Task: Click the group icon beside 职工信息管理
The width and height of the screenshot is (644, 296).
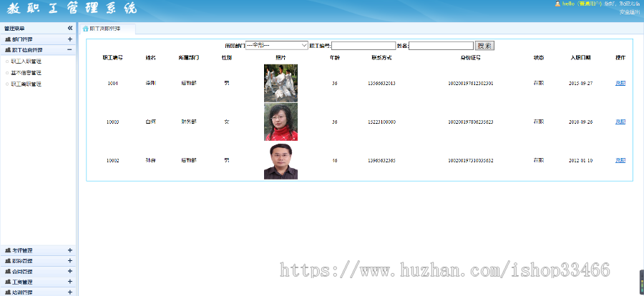Action: 8,50
